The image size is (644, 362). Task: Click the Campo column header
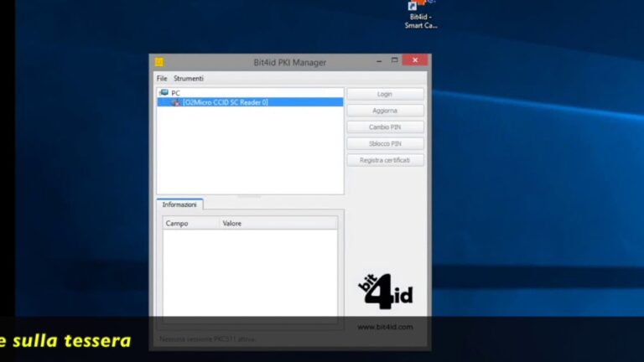(x=191, y=223)
